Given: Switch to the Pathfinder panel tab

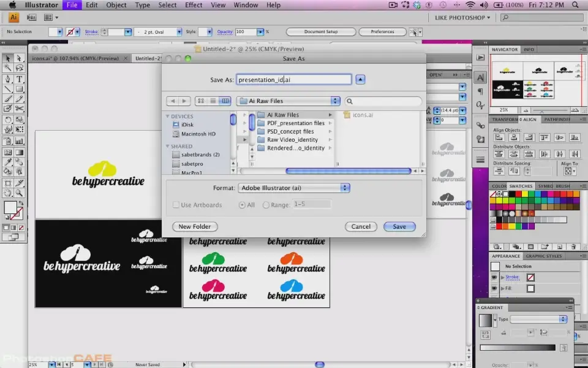Looking at the screenshot, I should click(x=557, y=120).
